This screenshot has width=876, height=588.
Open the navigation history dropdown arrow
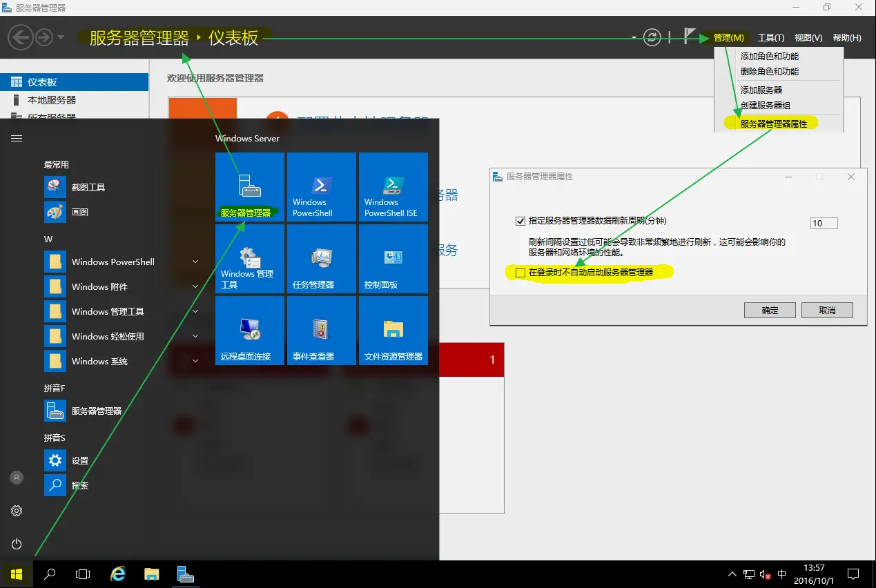point(61,37)
